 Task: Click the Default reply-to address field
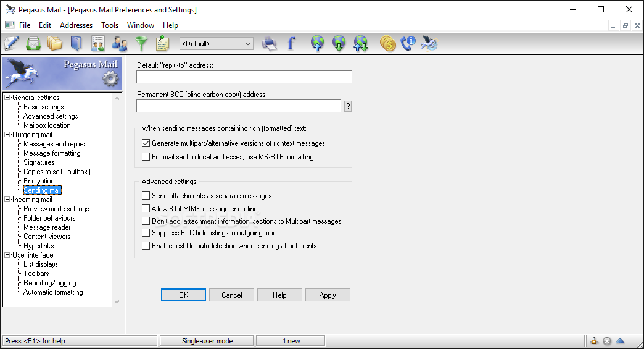pos(244,77)
